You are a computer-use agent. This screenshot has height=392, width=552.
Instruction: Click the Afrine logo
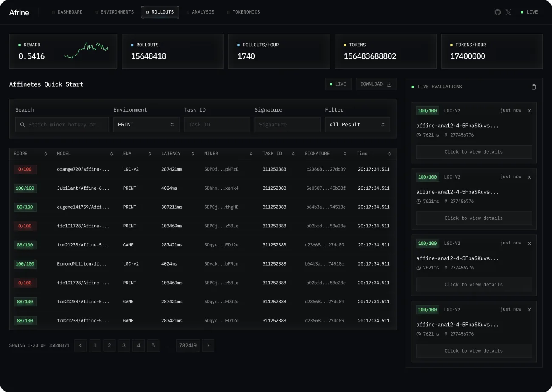(19, 12)
